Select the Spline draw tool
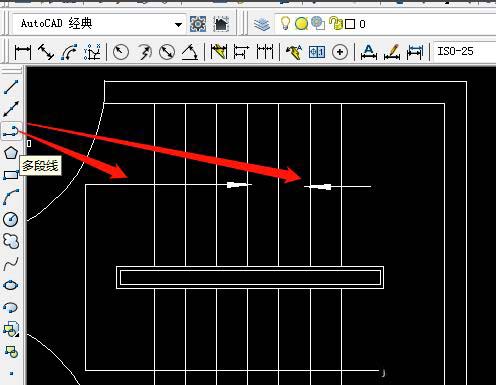This screenshot has width=496, height=385. [11, 263]
